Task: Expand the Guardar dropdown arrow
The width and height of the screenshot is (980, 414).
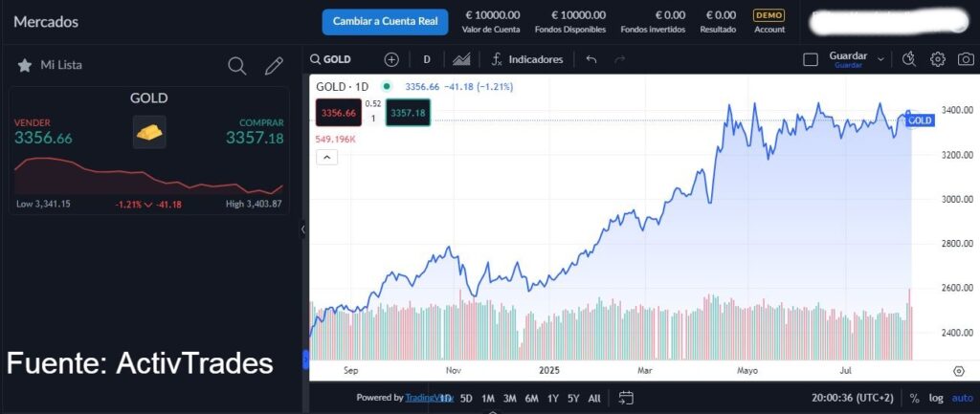Action: click(x=881, y=59)
